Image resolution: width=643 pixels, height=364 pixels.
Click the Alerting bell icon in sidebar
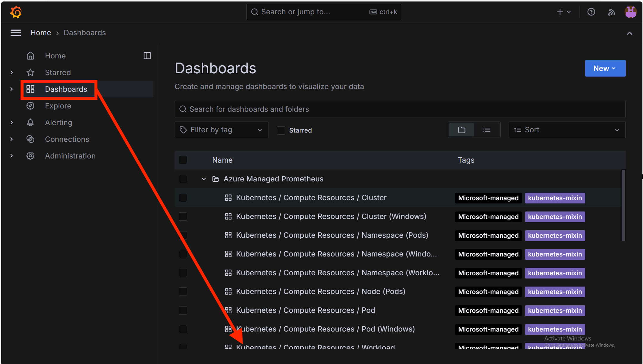[x=30, y=122]
